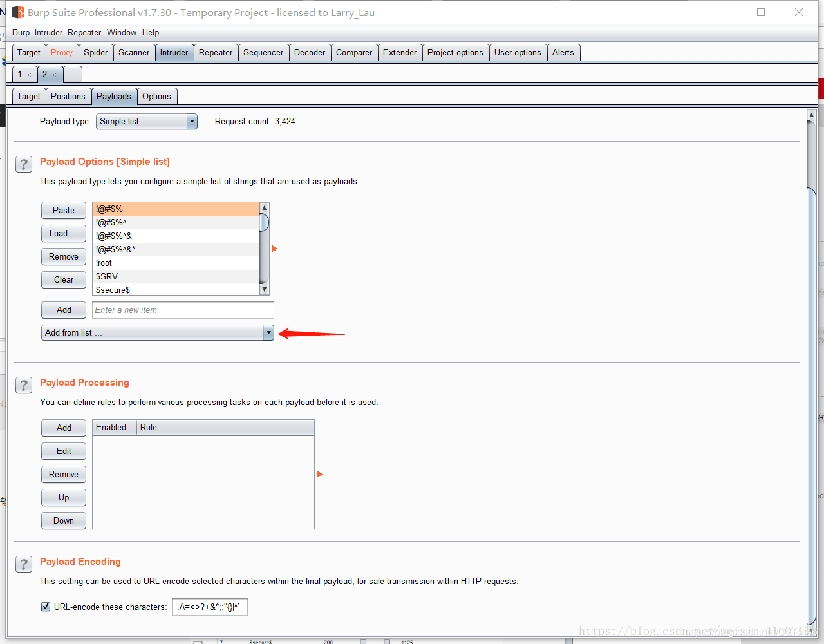Remove the payload processing rule
The width and height of the screenshot is (824, 644).
click(x=64, y=474)
